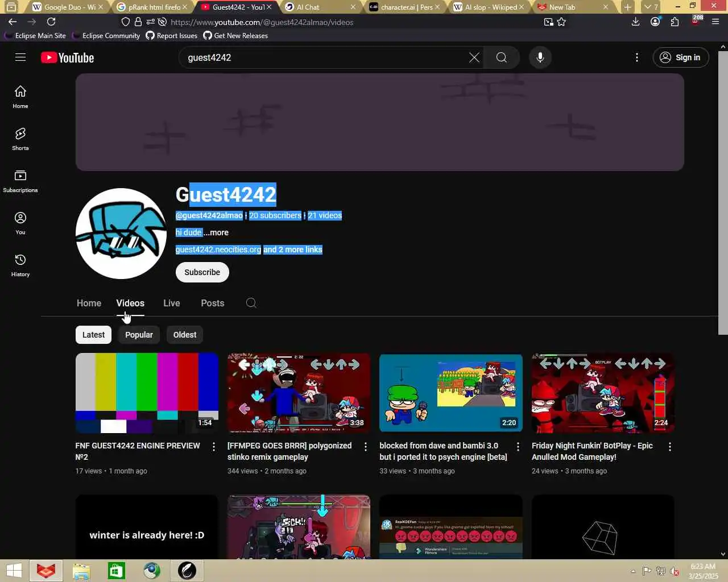Open options for FNF GUEST4242 ENGINE PREVIEW video
This screenshot has width=728, height=582.
[x=214, y=447]
